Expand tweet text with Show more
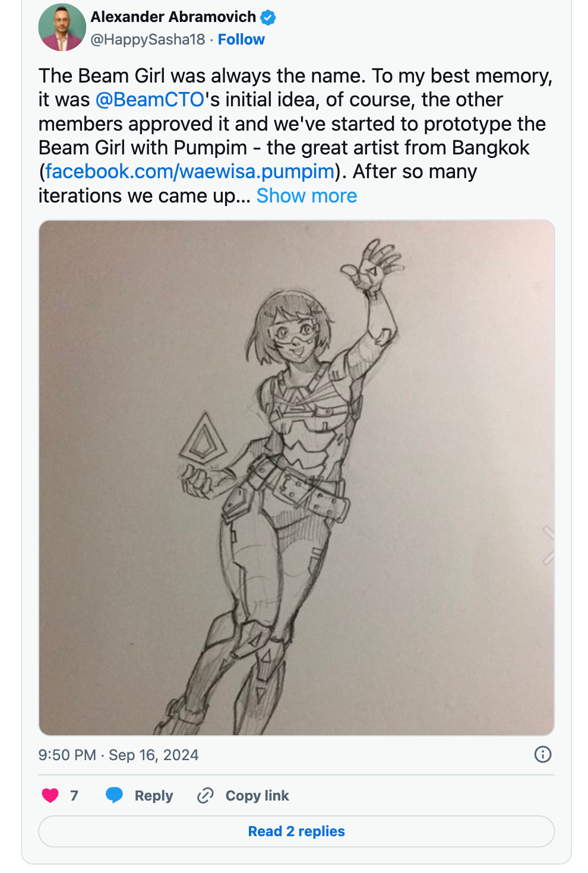This screenshot has width=588, height=873. [x=306, y=196]
